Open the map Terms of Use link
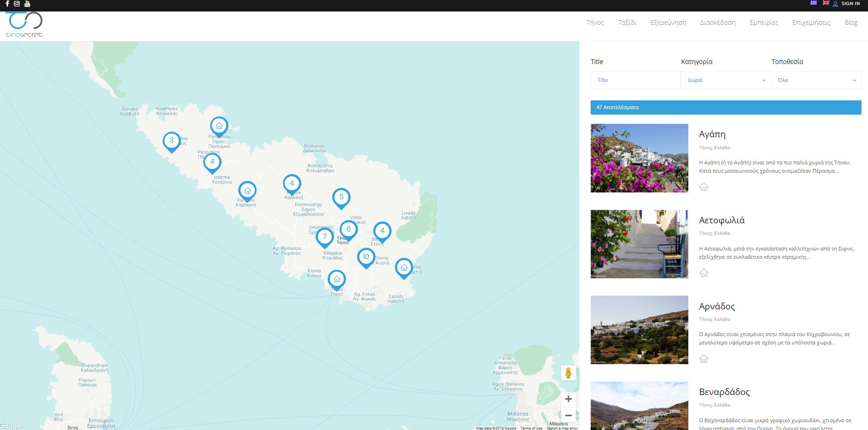 (x=531, y=428)
